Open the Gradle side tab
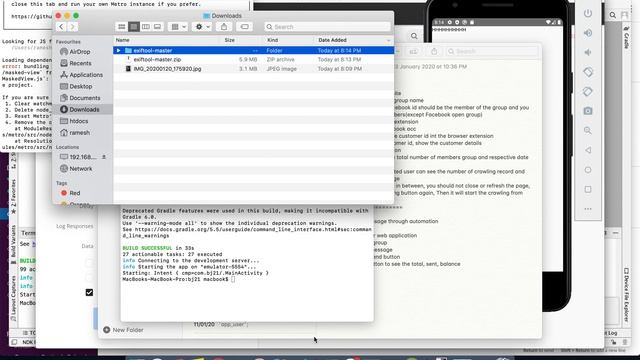 tap(626, 38)
